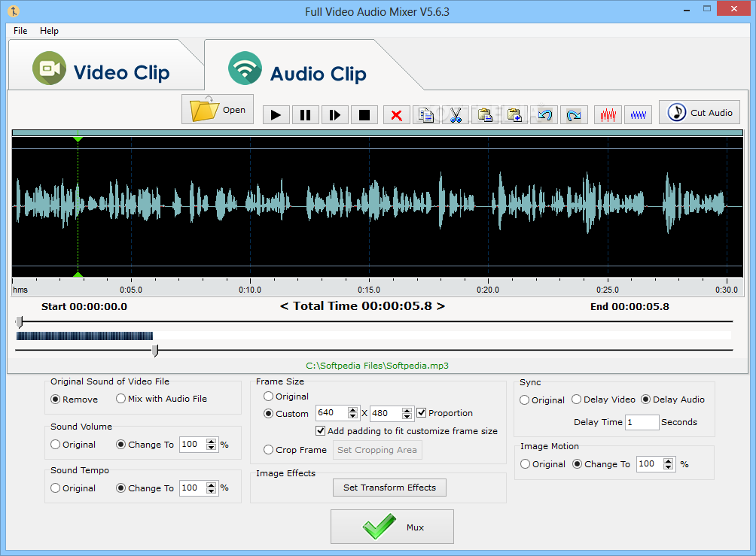
Task: Select Original under Sound Tempo
Action: click(x=73, y=488)
